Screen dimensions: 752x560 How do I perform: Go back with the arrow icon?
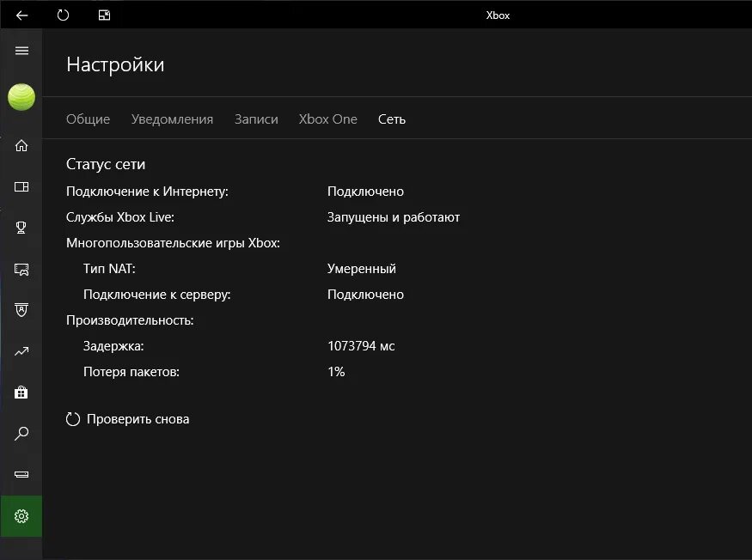click(21, 15)
